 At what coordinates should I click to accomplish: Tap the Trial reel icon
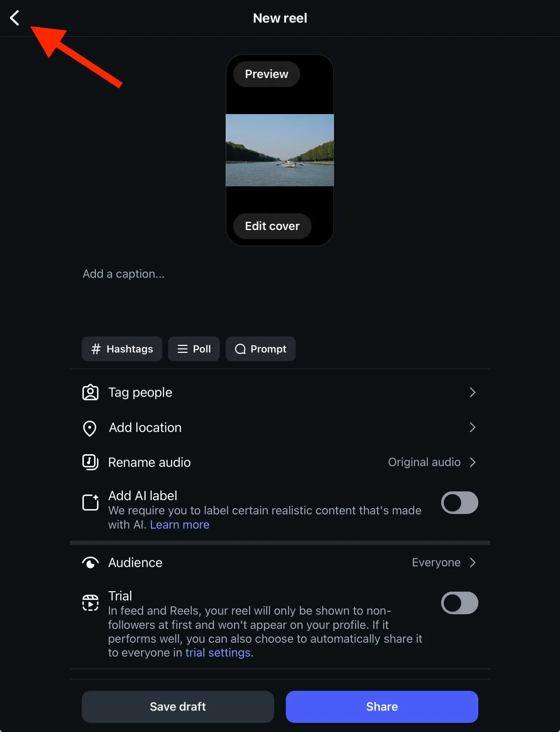click(90, 603)
